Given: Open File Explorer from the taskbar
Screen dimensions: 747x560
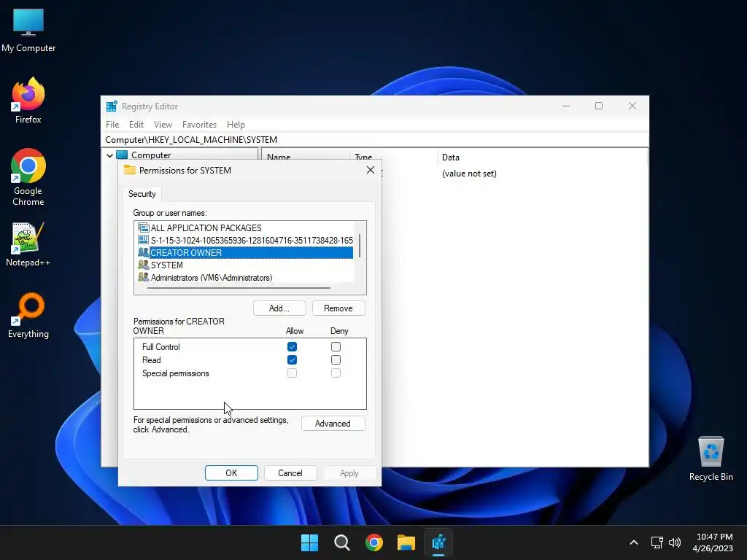Looking at the screenshot, I should (406, 542).
